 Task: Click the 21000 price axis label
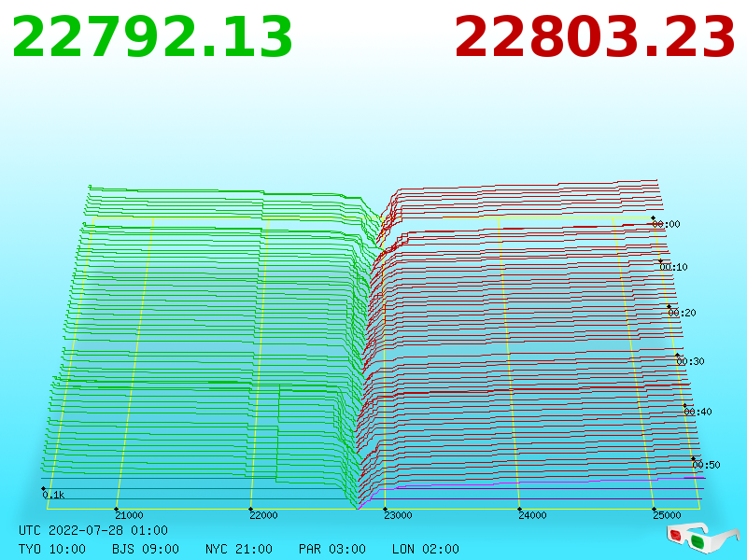(129, 515)
